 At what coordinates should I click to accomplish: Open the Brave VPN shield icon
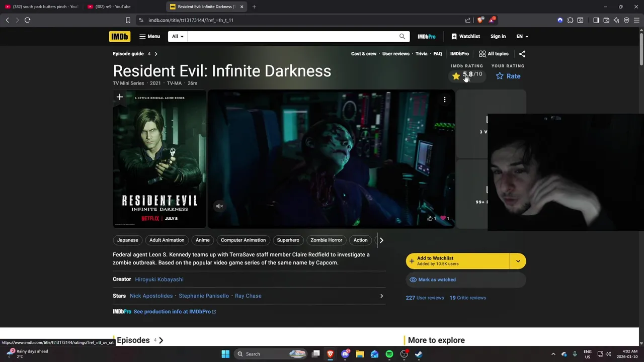(x=626, y=20)
